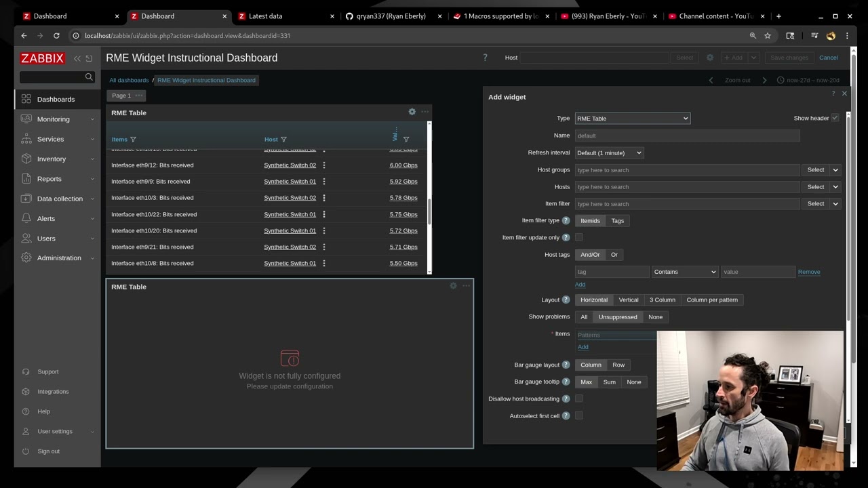Click the sidebar search magnifier icon
868x488 pixels.
tap(89, 77)
